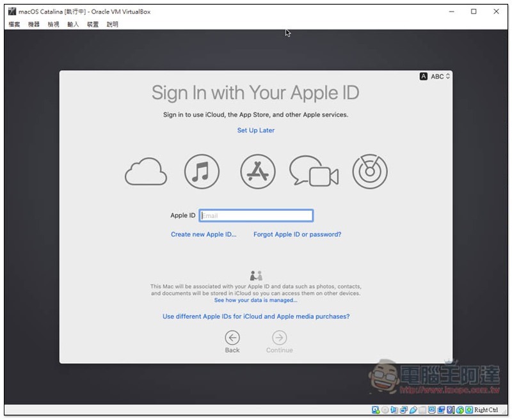Click the display status icon

point(432,410)
